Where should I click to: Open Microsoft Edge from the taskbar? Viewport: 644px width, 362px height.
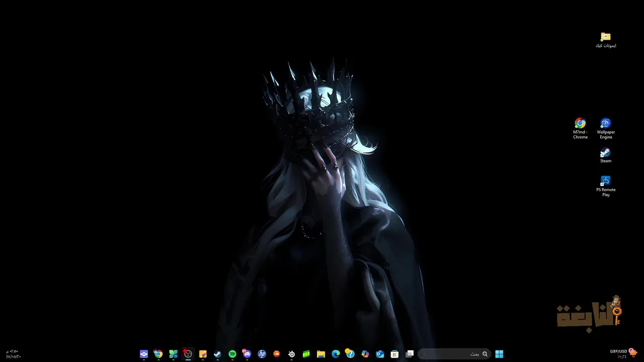tap(336, 354)
